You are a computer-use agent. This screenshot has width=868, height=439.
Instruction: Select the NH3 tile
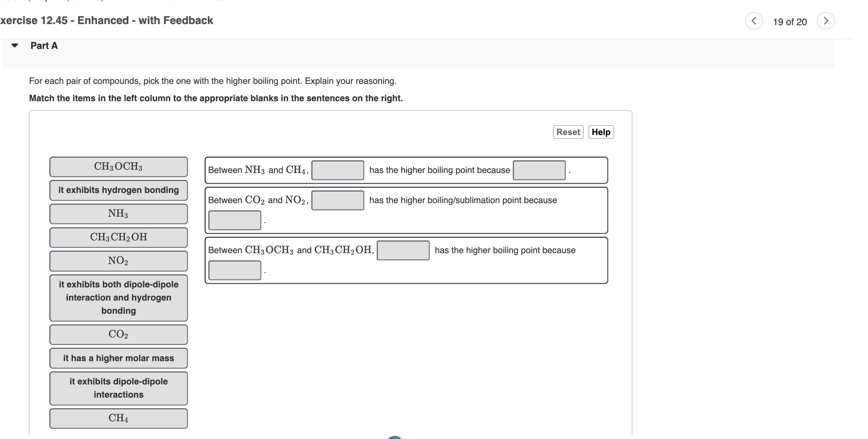(118, 214)
